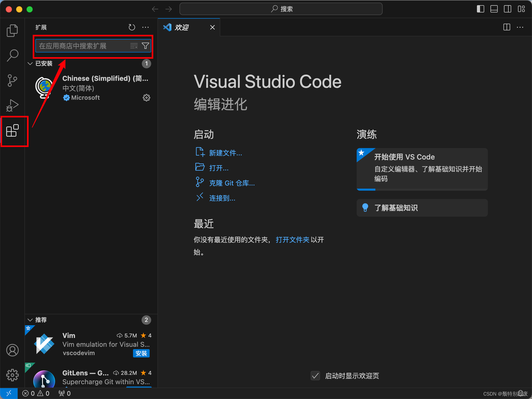
Task: Go back with the navigation arrow
Action: click(155, 9)
